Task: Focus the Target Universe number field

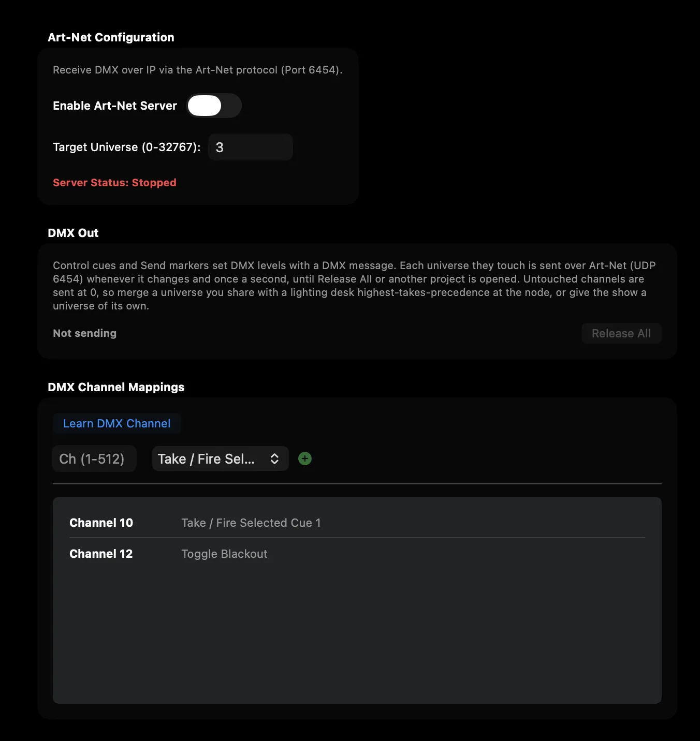Action: [251, 147]
